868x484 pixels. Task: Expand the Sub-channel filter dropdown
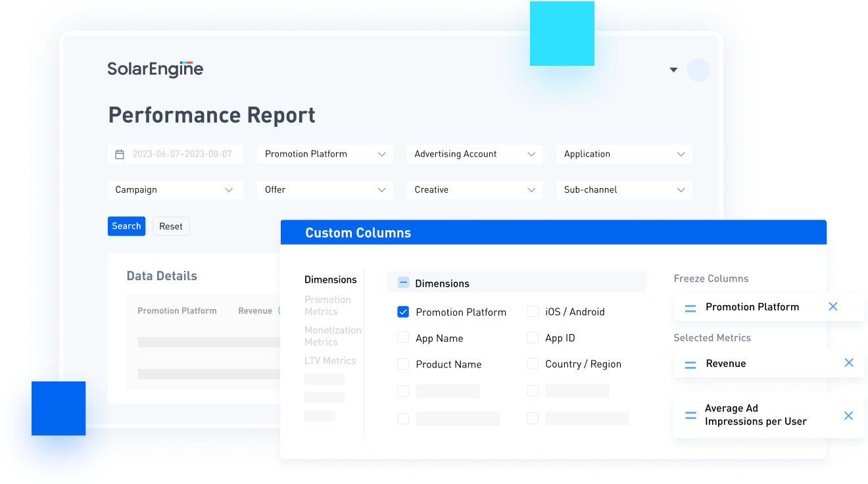(x=624, y=190)
